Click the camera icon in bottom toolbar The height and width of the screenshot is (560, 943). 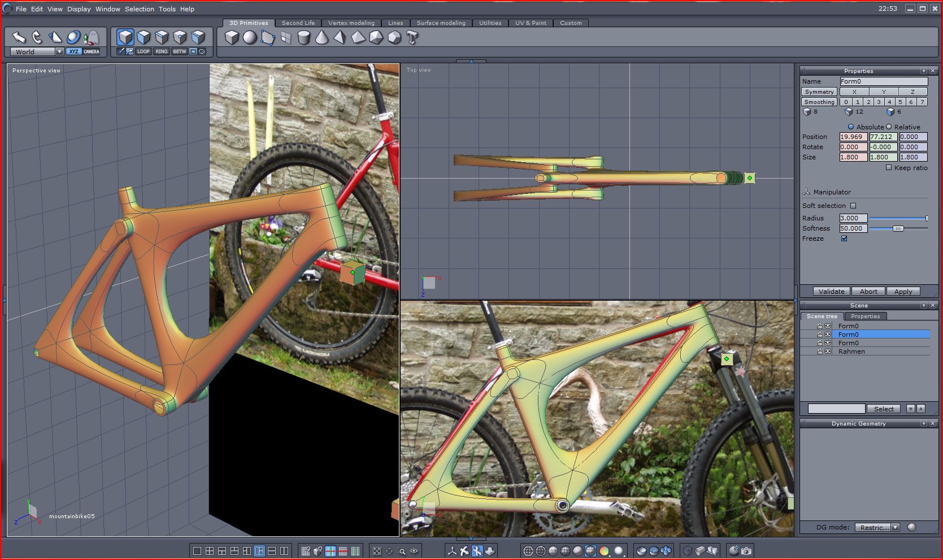click(x=746, y=551)
